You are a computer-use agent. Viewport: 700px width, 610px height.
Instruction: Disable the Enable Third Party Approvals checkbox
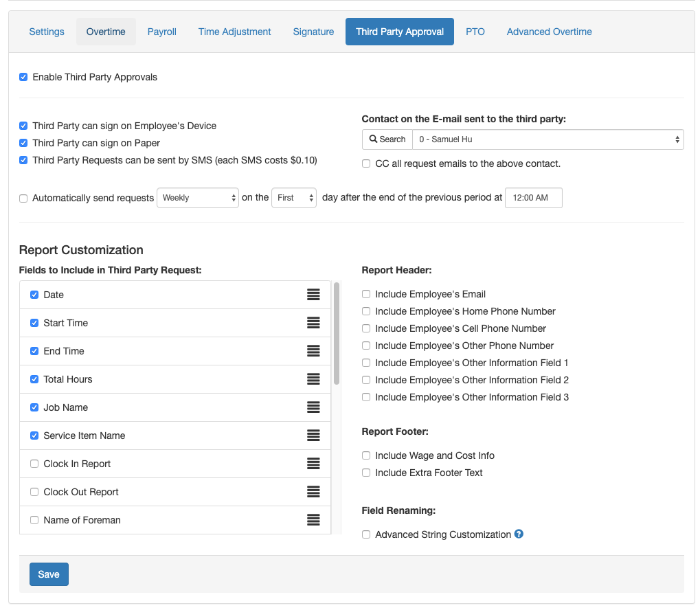pos(23,78)
